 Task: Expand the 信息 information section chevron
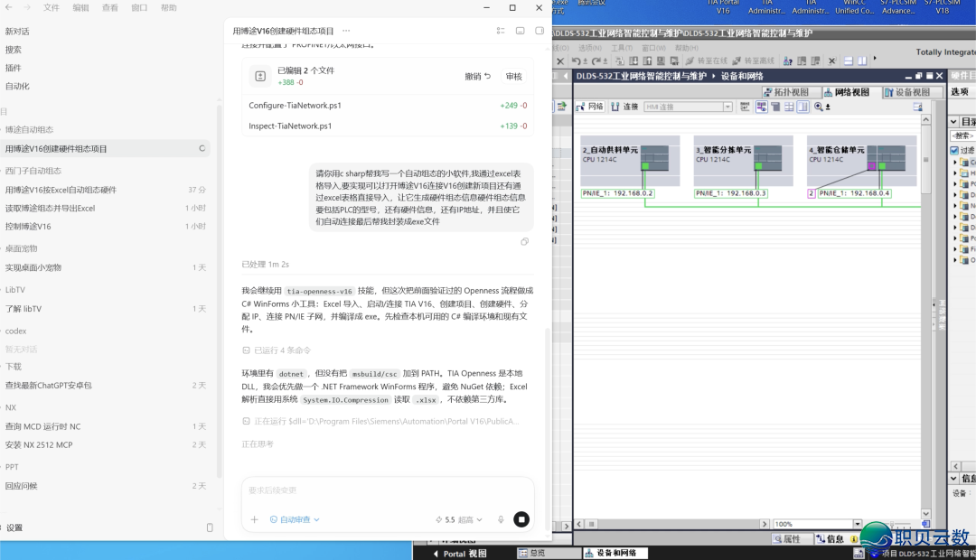coord(953,479)
